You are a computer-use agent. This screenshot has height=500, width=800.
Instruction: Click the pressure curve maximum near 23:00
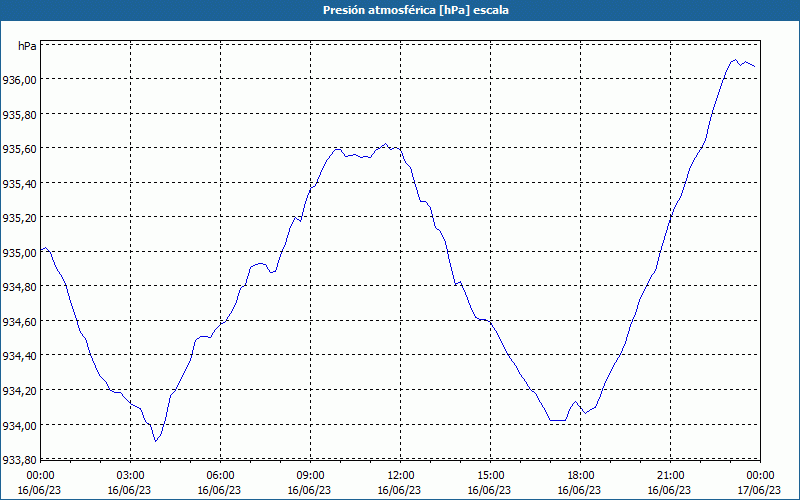click(x=735, y=60)
